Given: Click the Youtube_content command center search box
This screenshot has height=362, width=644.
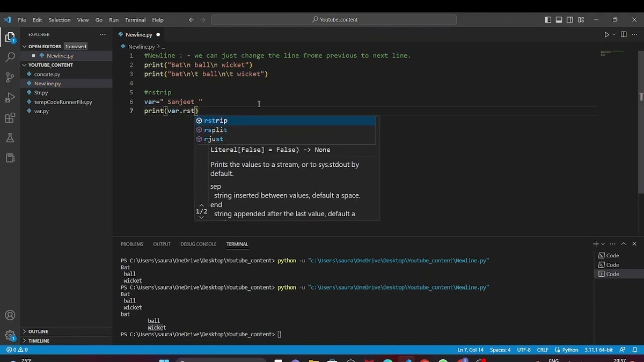Looking at the screenshot, I should click(x=334, y=20).
